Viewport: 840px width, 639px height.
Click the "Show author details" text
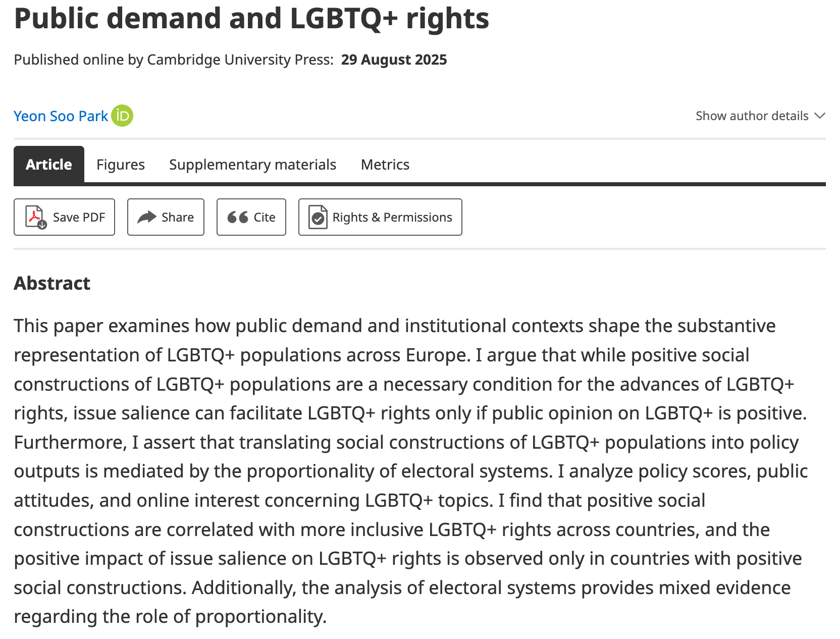[x=752, y=116]
